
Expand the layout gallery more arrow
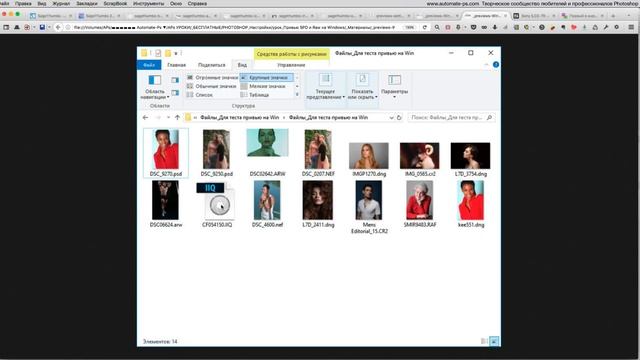[297, 95]
